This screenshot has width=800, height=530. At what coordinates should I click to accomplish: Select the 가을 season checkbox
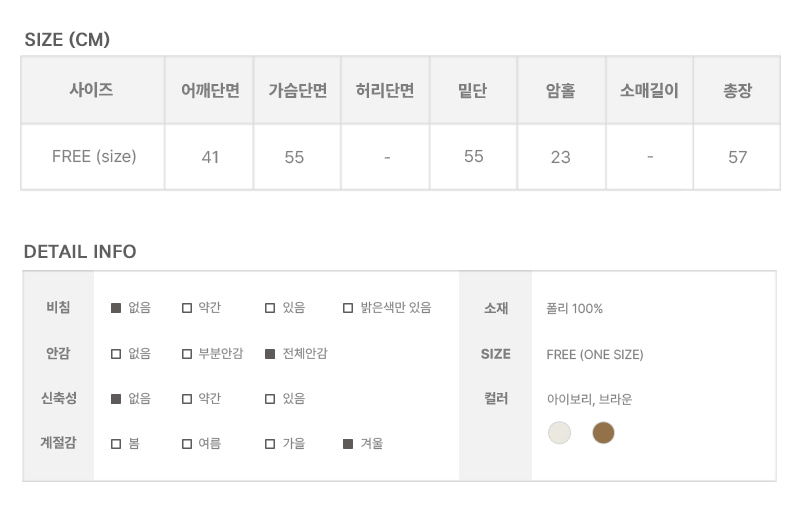point(270,443)
